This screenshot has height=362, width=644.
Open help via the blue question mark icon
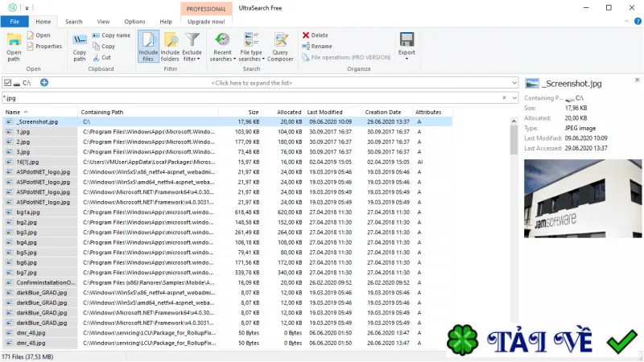[638, 22]
